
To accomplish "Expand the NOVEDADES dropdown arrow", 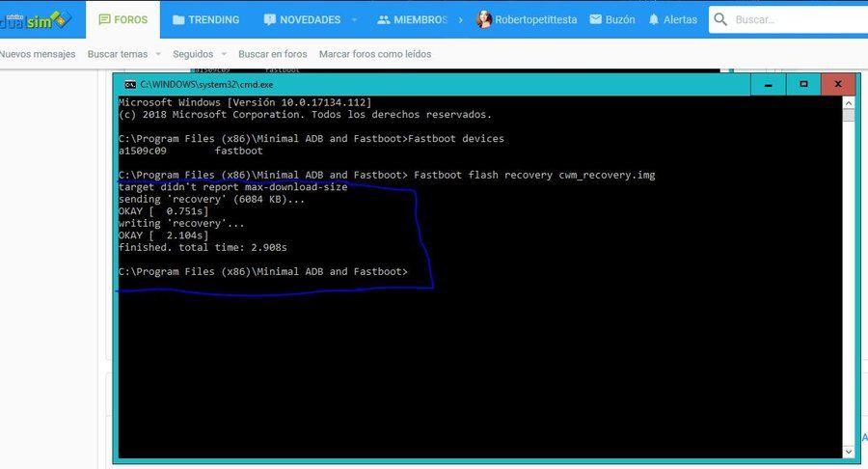I will pyautogui.click(x=354, y=20).
